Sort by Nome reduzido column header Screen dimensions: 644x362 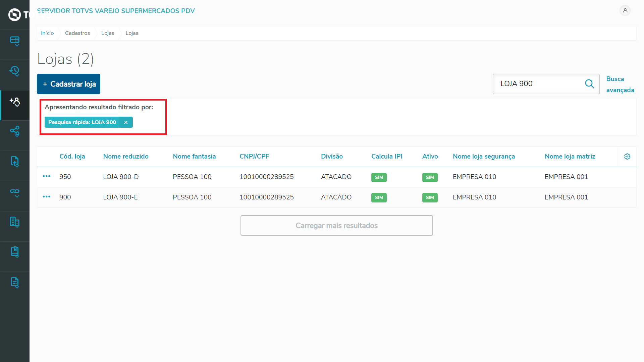click(126, 157)
